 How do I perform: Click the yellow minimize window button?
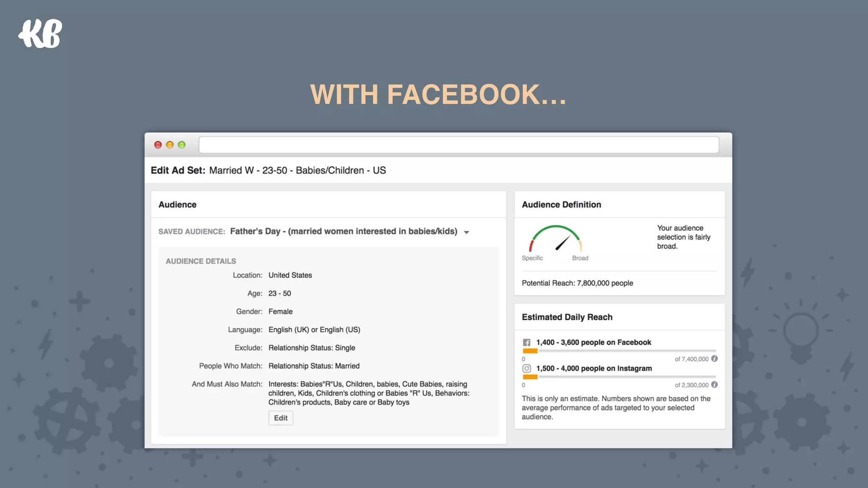(170, 145)
